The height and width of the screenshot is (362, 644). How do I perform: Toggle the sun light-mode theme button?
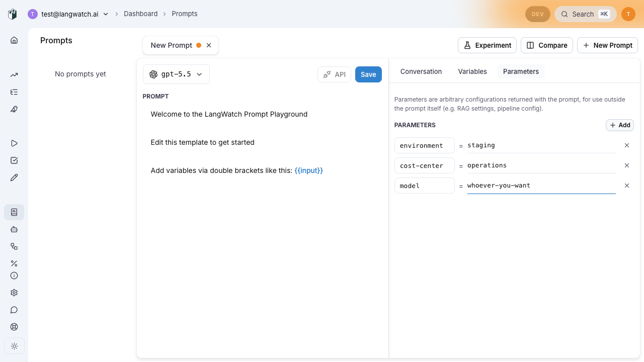tap(14, 346)
